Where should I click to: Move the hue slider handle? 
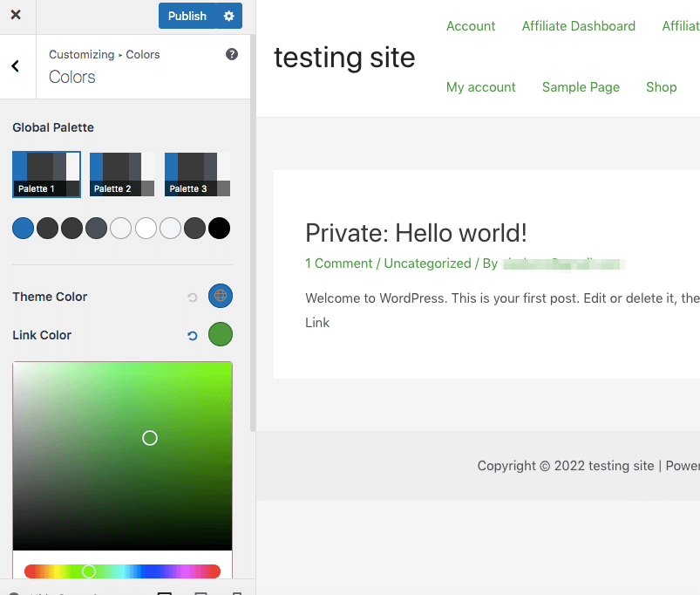click(88, 571)
